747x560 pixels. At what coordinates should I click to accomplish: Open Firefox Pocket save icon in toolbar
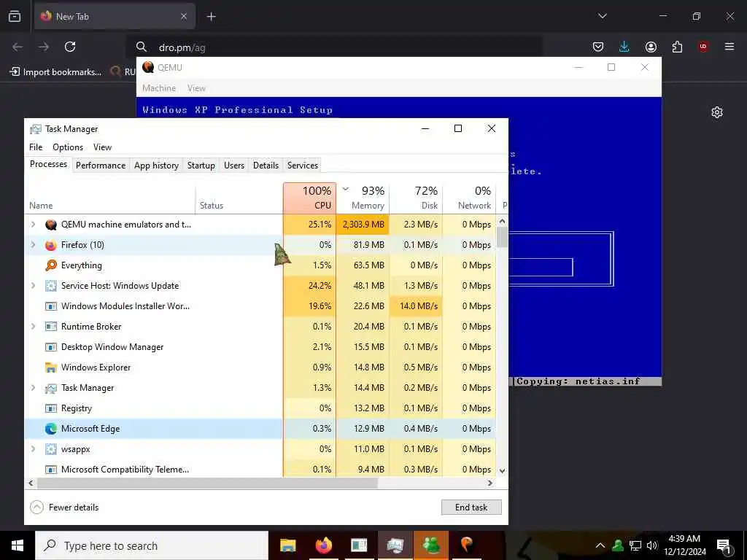pyautogui.click(x=598, y=47)
